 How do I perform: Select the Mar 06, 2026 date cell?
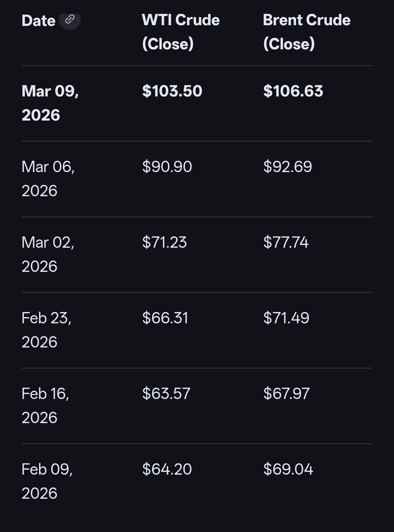click(48, 179)
